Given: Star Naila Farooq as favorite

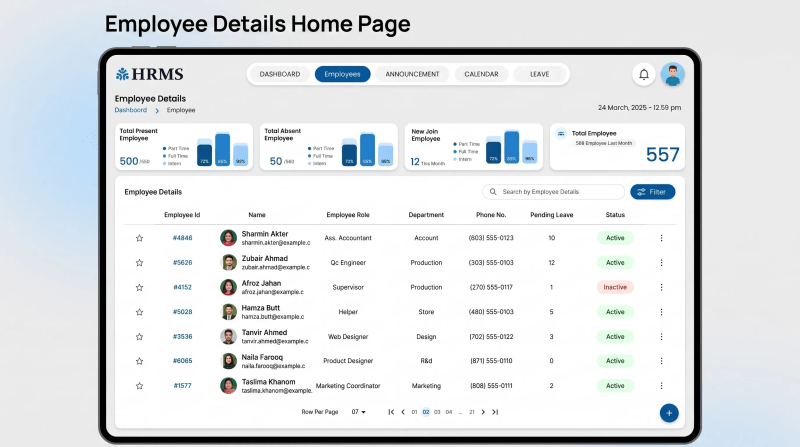Looking at the screenshot, I should pyautogui.click(x=139, y=361).
